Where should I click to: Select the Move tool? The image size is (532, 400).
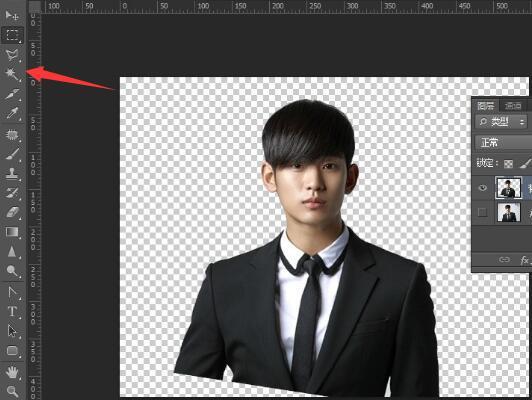[12, 15]
